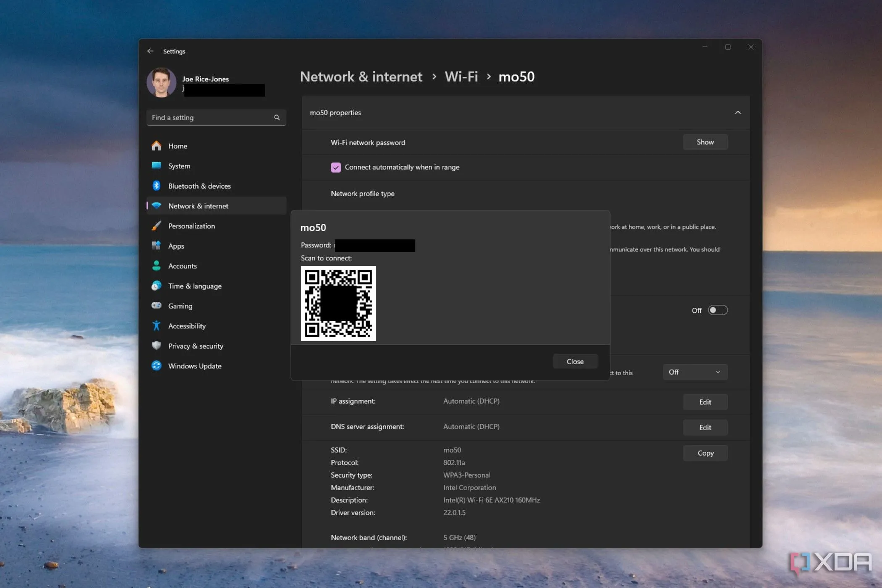Open Accounts settings icon

click(x=156, y=265)
